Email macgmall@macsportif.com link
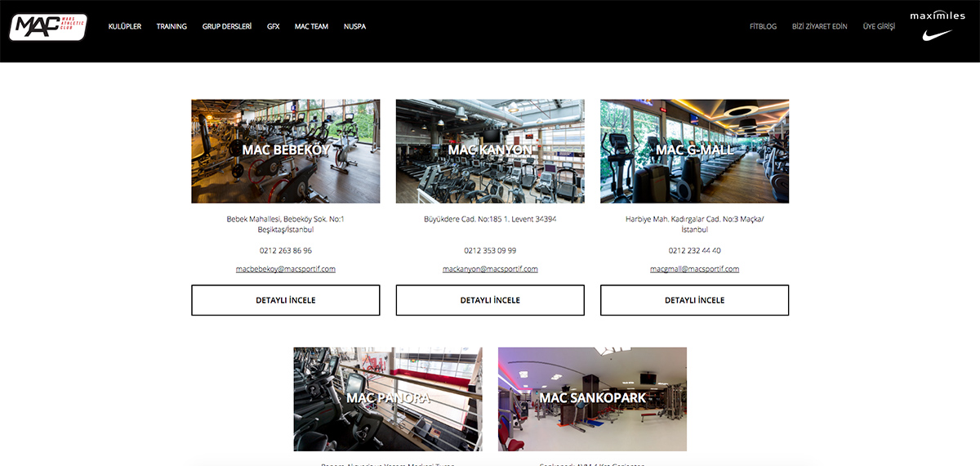980x466 pixels. click(695, 269)
